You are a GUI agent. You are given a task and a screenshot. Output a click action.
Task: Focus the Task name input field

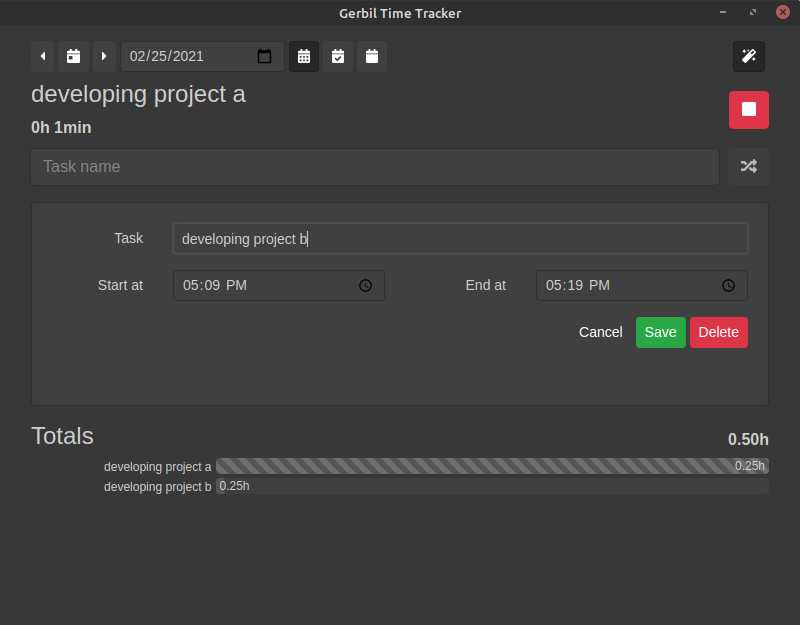coord(375,167)
